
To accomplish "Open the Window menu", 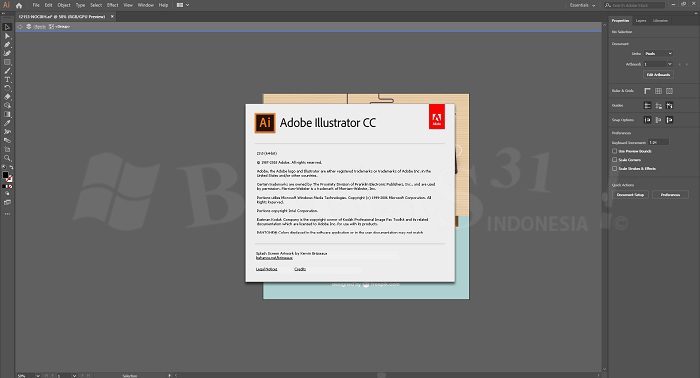I will point(146,5).
